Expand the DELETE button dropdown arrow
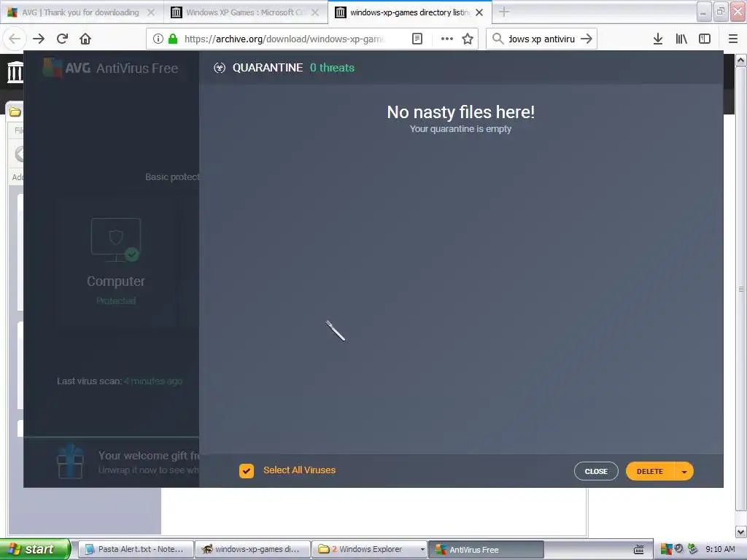747x560 pixels. pos(684,471)
